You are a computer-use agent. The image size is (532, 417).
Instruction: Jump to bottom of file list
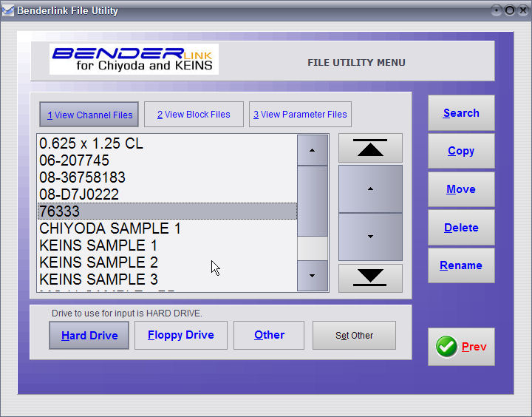(x=370, y=278)
